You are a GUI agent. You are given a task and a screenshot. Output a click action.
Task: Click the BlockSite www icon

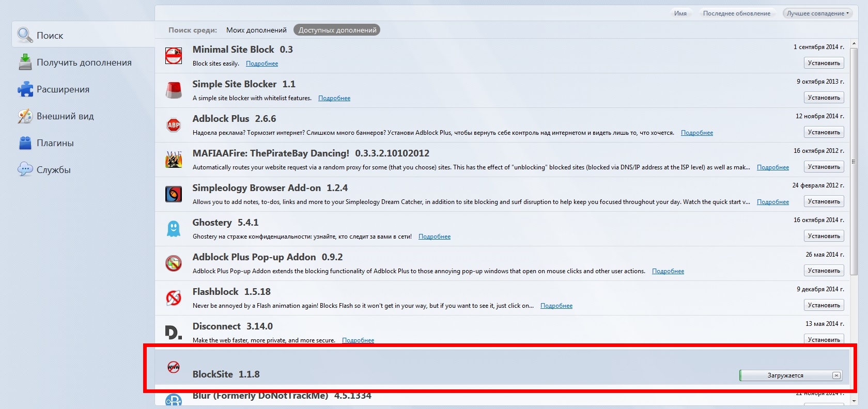click(174, 367)
